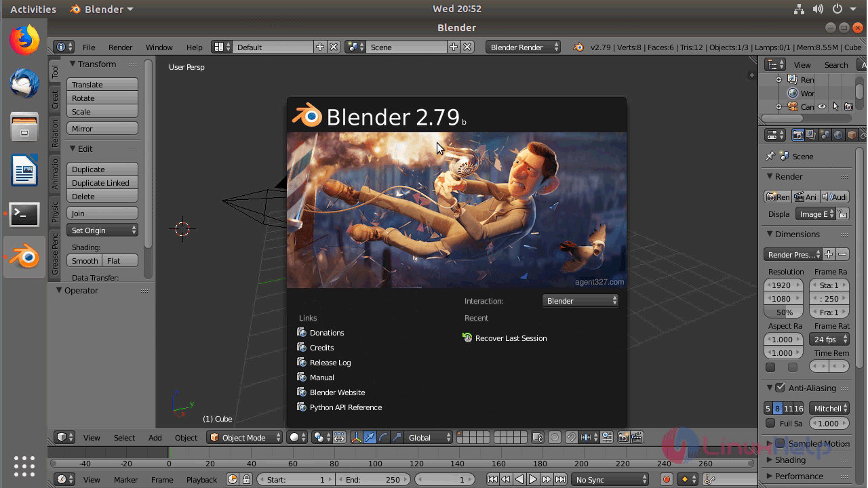Select the rotate manipulator arc icon
This screenshot has width=868, height=488.
click(x=383, y=437)
